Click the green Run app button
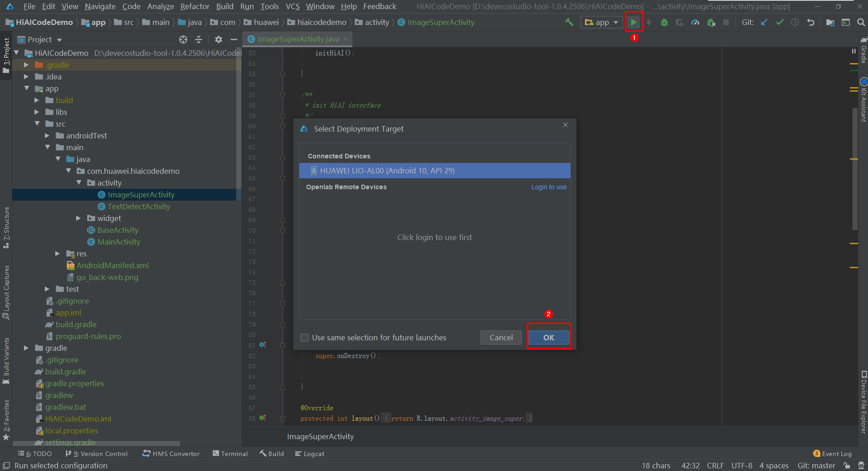 (x=634, y=22)
